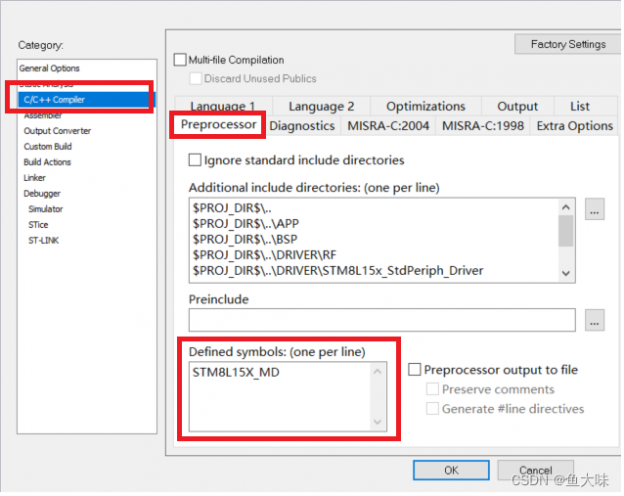Select Output Converter category
The image size is (624, 496).
click(x=57, y=131)
